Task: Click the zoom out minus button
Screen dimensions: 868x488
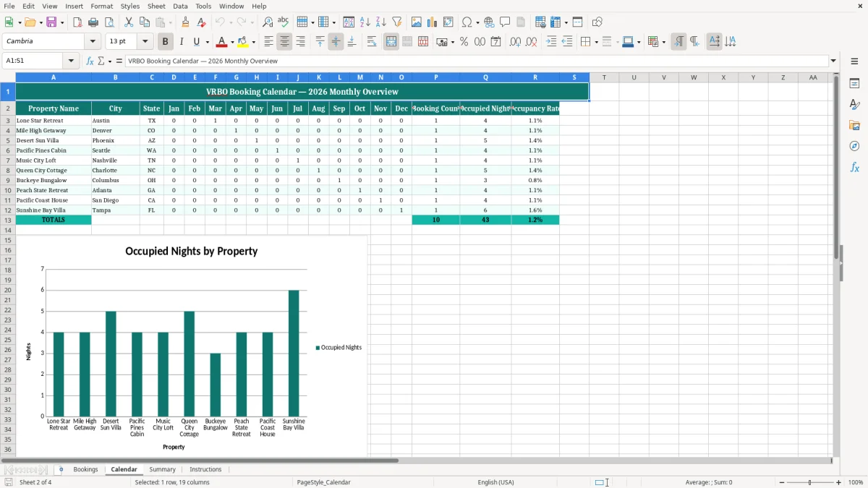Action: [780, 482]
